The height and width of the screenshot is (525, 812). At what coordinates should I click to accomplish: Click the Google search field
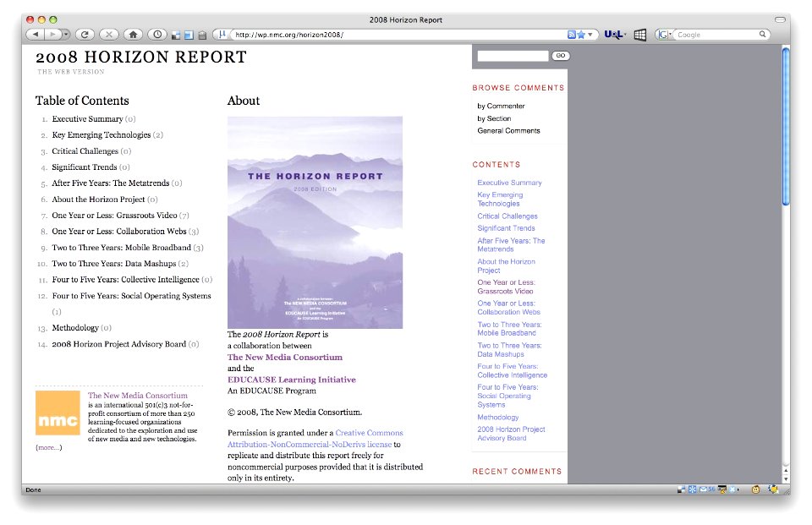click(x=716, y=35)
